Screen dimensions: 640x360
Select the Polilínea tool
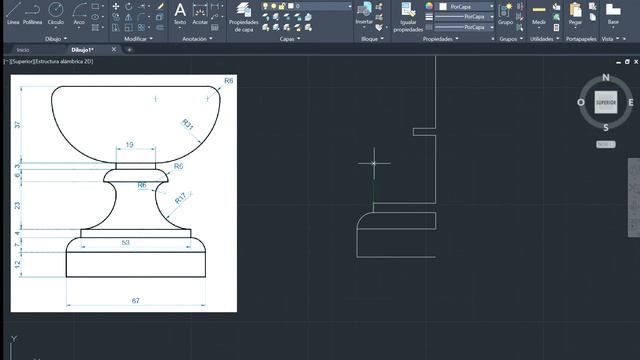32,13
